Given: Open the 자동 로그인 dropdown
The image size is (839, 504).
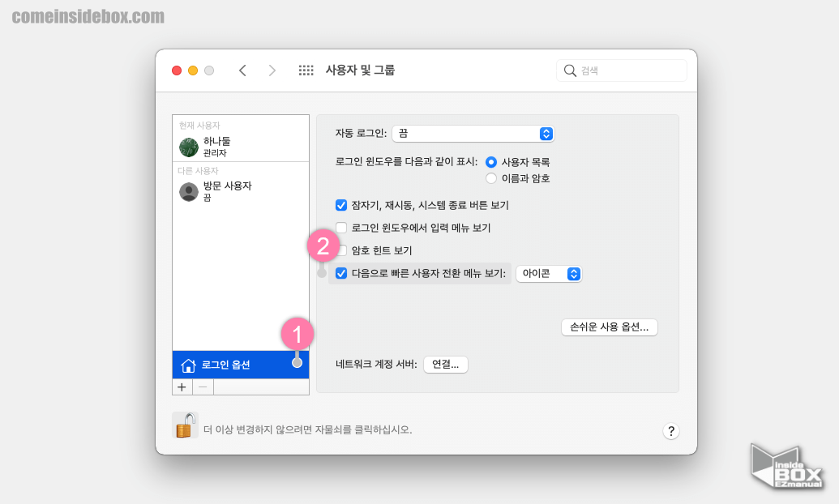Looking at the screenshot, I should (x=473, y=134).
